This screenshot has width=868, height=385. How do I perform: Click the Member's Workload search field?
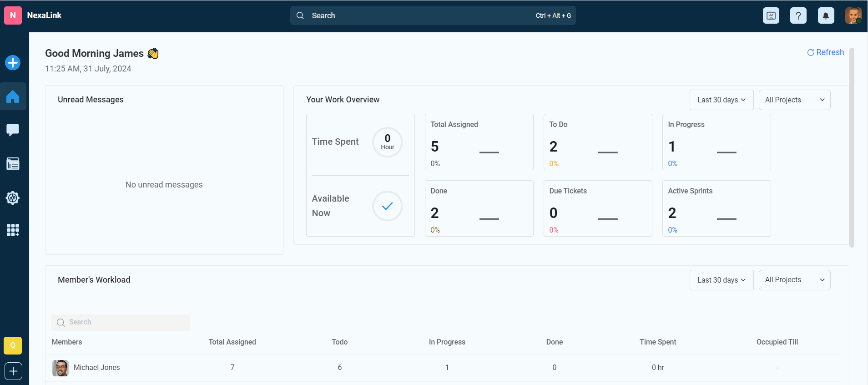121,322
